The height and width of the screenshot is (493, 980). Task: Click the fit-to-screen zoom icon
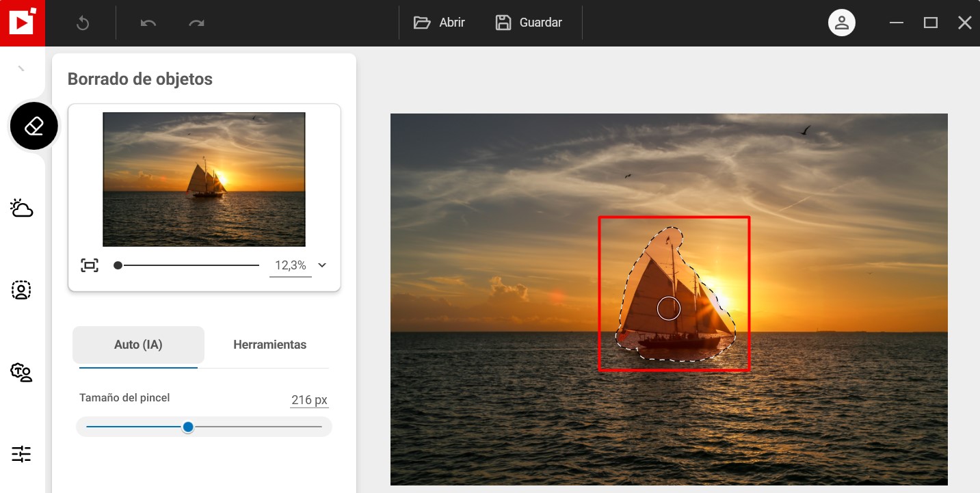90,265
